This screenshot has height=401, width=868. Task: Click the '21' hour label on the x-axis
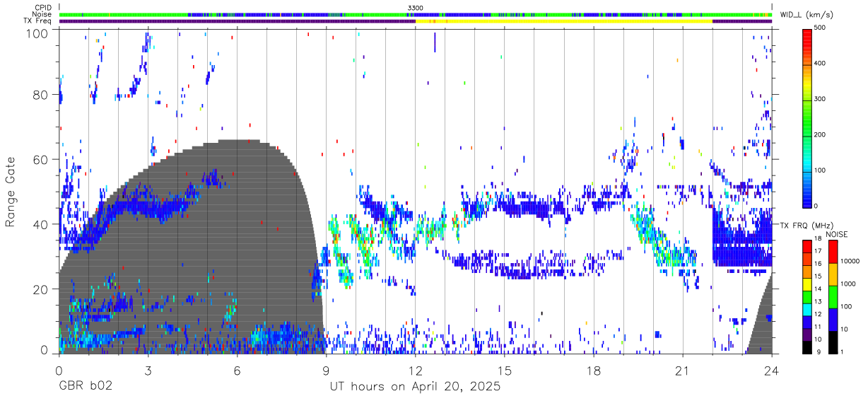click(682, 371)
